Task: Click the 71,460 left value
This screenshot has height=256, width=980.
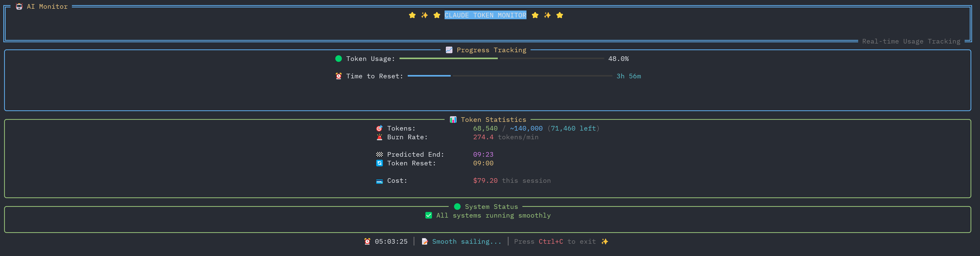Action: tap(573, 128)
